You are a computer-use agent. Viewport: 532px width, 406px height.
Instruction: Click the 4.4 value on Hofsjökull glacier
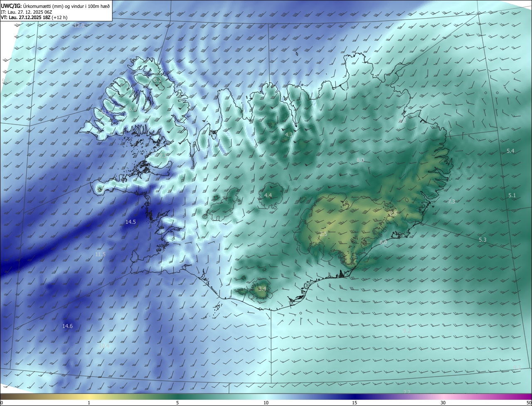click(x=268, y=195)
